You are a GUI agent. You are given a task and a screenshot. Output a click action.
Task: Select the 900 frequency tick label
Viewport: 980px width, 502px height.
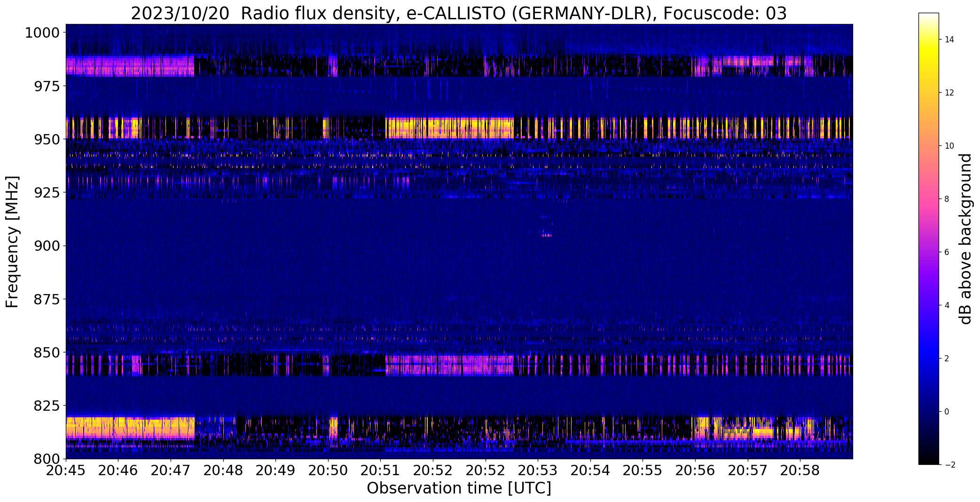(x=47, y=246)
